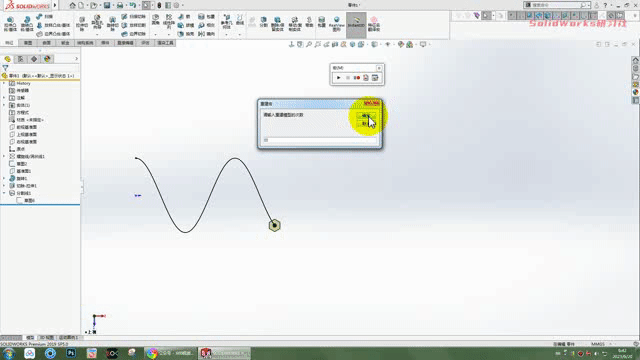
Task: Open the Options gear icon
Action: pyautogui.click(x=176, y=5)
